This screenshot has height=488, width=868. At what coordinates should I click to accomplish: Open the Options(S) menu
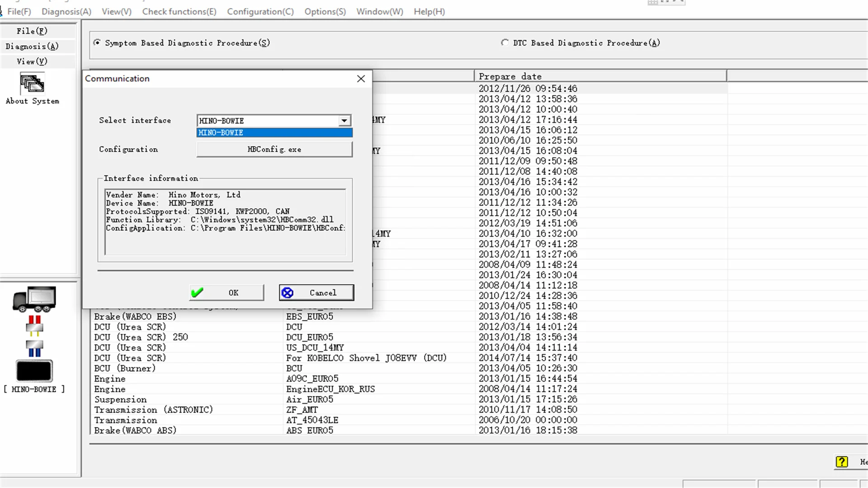coord(325,12)
